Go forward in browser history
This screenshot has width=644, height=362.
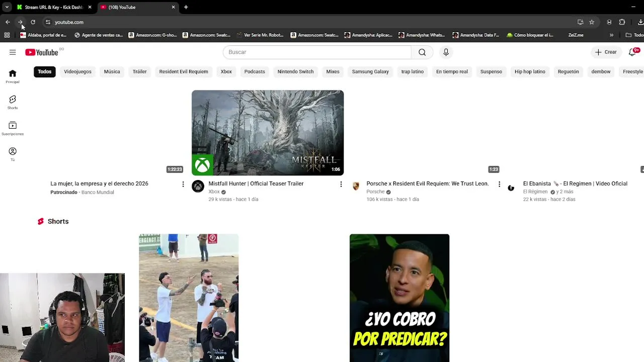[x=20, y=22]
